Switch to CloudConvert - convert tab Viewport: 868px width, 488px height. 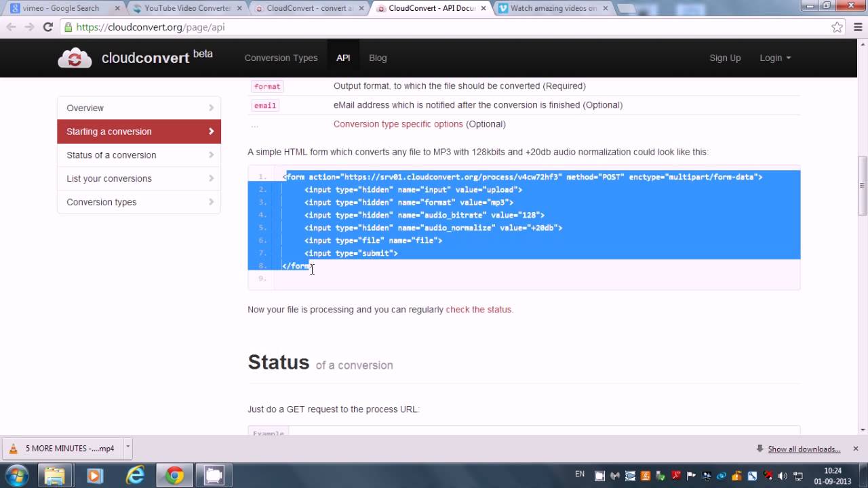[307, 8]
